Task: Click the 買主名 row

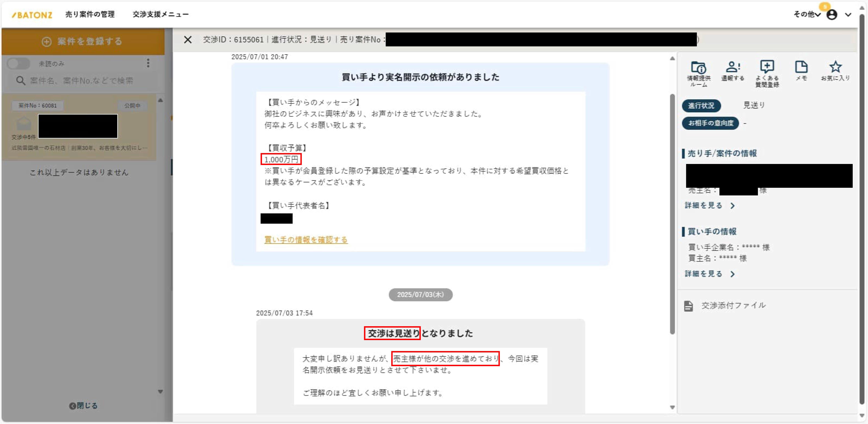Action: click(717, 258)
